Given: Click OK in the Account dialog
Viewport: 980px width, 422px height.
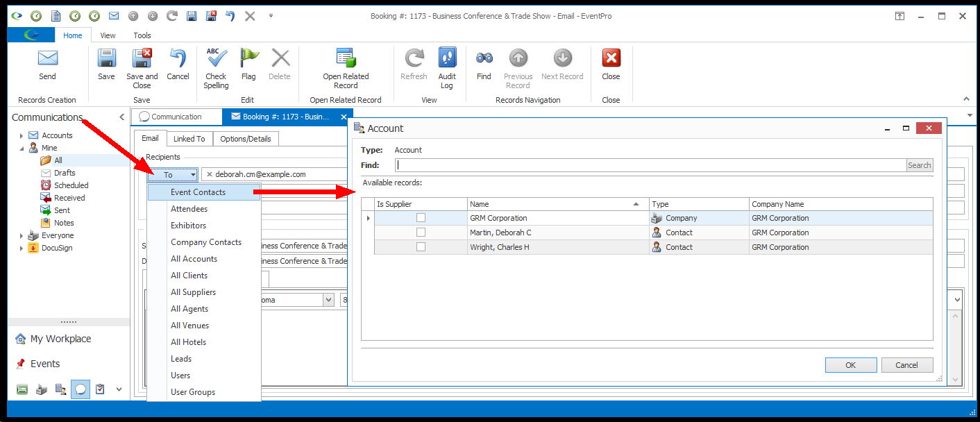Looking at the screenshot, I should [851, 365].
